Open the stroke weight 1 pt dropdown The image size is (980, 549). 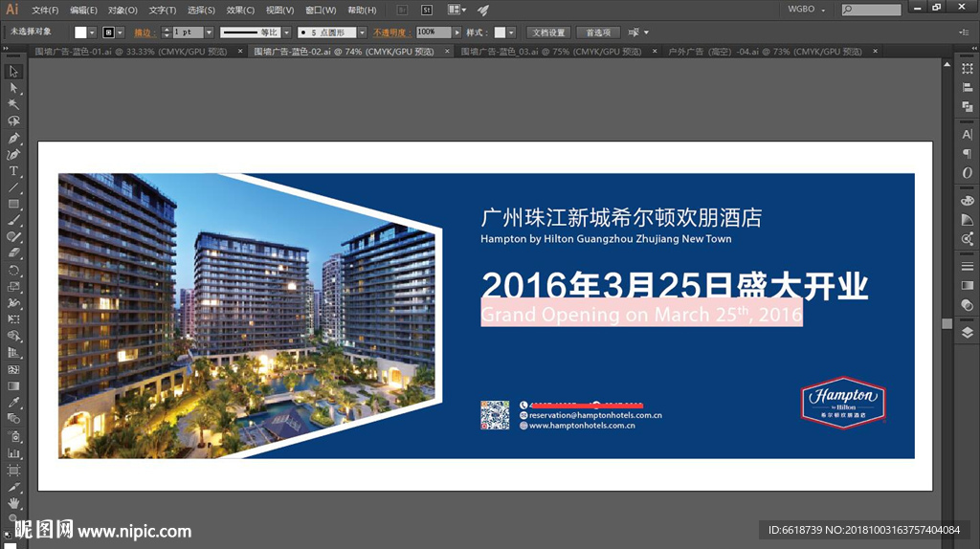209,33
